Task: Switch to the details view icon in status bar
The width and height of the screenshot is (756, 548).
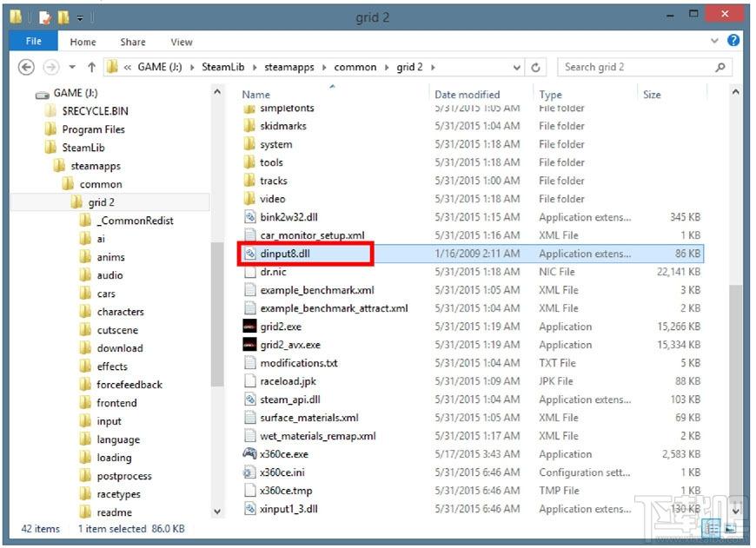Action: [711, 528]
